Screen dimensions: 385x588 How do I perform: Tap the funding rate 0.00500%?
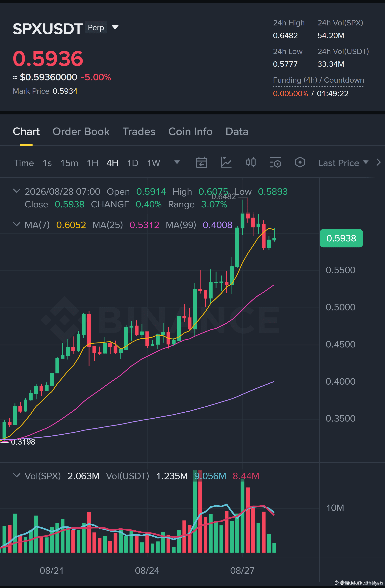tap(291, 94)
